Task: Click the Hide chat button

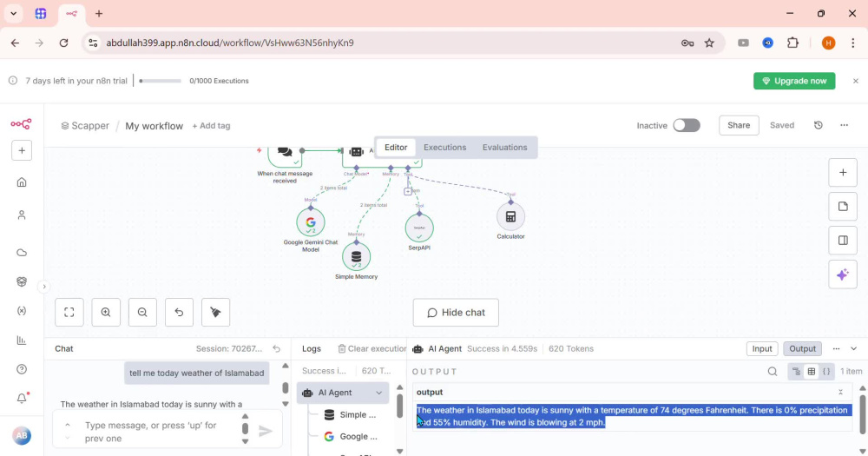Action: click(x=456, y=313)
